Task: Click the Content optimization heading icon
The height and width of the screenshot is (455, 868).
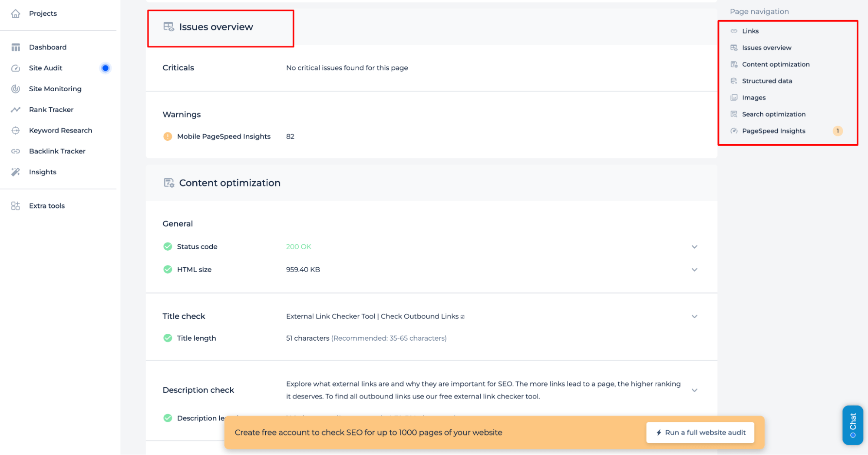Action: 168,183
